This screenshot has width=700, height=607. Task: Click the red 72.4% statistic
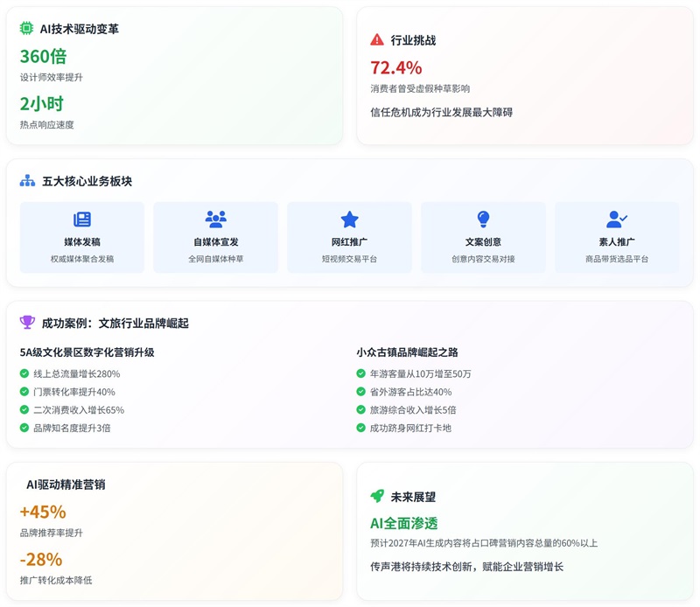[x=395, y=67]
